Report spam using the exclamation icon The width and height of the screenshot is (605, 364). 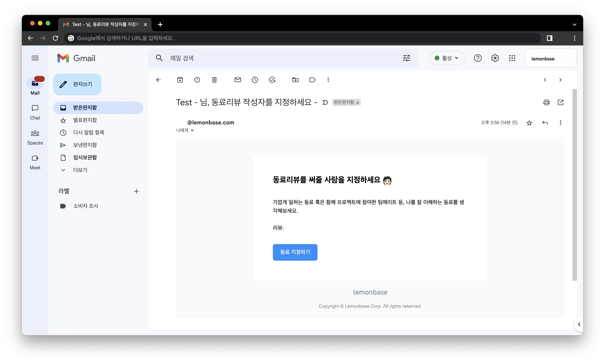[x=197, y=80]
